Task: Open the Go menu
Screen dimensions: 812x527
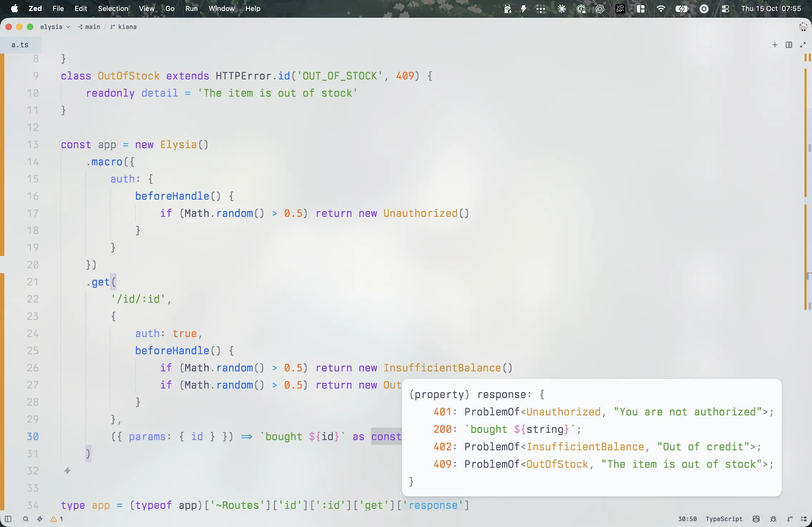Action: click(x=170, y=9)
